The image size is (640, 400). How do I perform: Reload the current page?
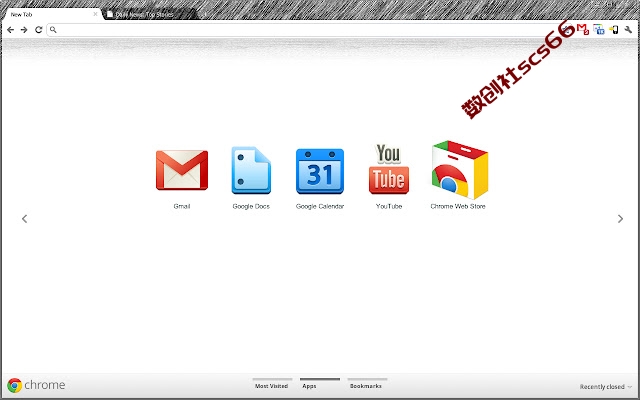point(38,29)
